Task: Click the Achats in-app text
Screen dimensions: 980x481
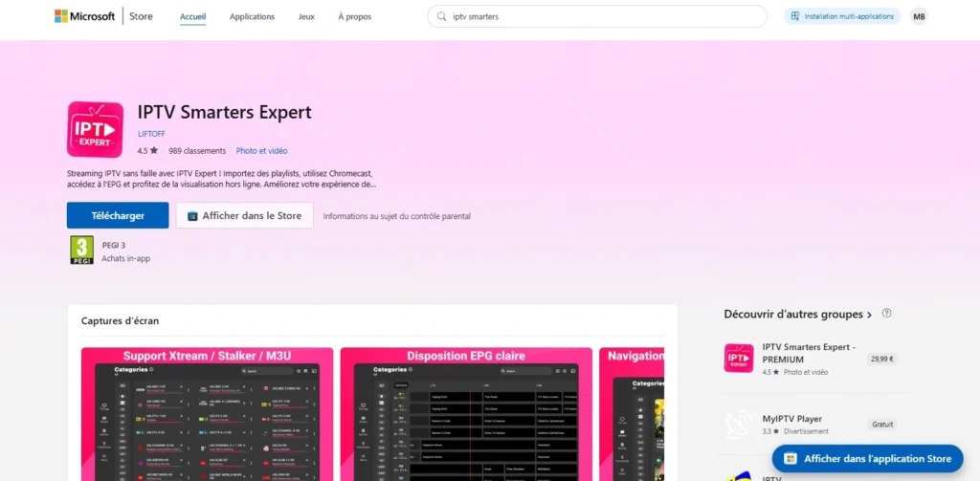Action: click(x=125, y=258)
